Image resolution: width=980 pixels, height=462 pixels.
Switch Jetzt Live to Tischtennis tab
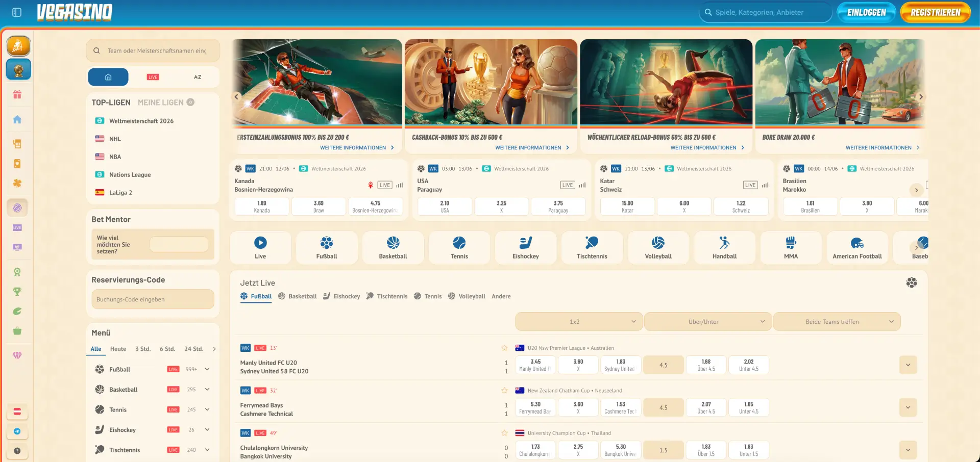(x=387, y=296)
